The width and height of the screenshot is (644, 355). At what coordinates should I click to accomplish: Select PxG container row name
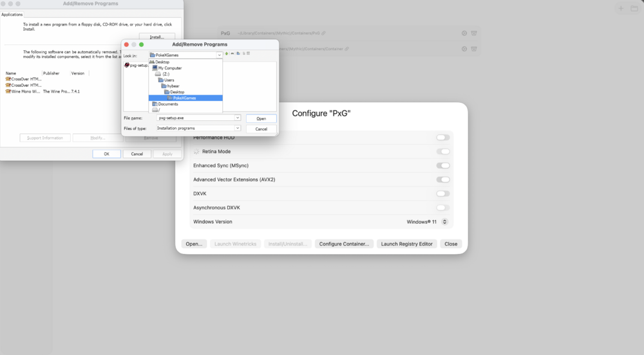[x=225, y=33]
